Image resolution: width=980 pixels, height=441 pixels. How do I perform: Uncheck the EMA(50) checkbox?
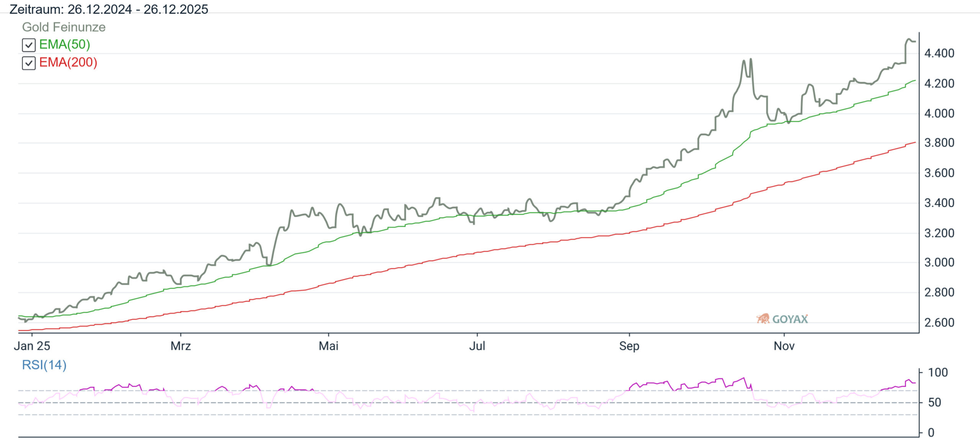tap(29, 45)
